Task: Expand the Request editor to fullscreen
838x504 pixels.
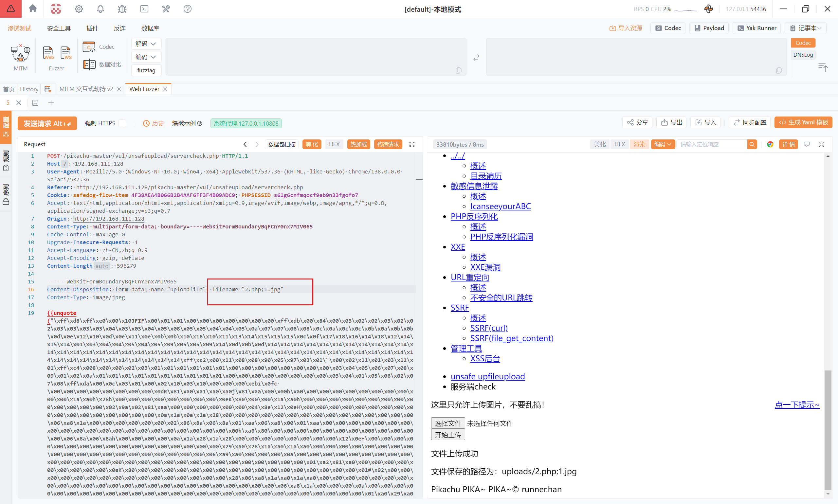Action: pos(412,144)
